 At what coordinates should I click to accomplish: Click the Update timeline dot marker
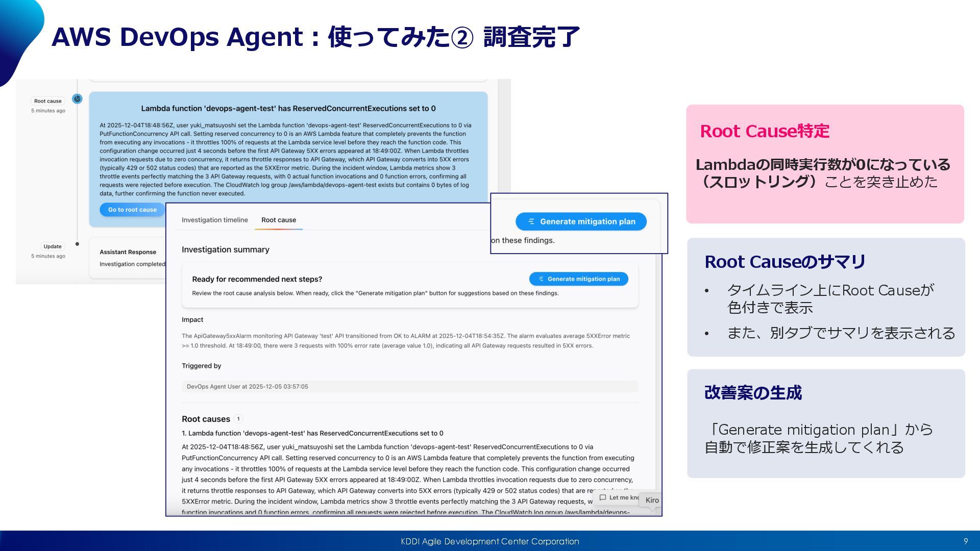tap(77, 244)
